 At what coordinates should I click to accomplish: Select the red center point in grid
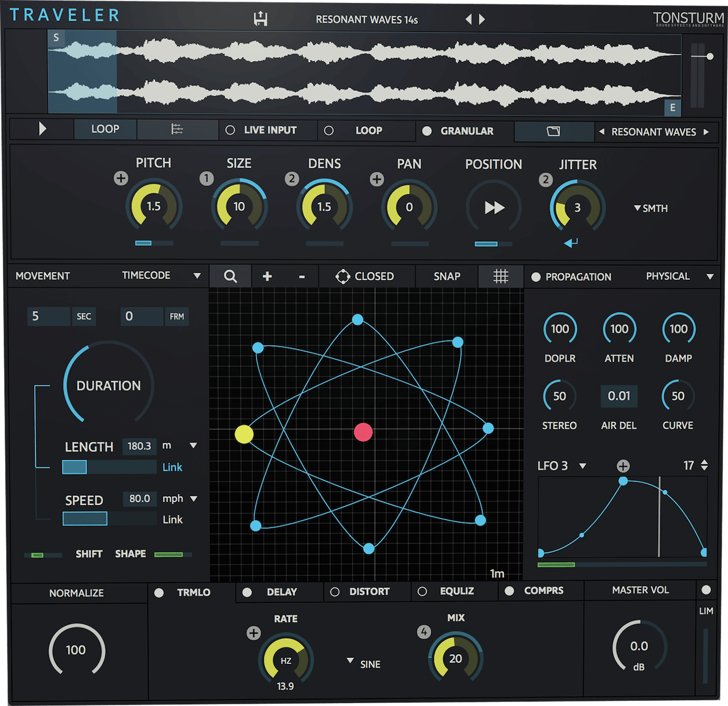(x=363, y=432)
